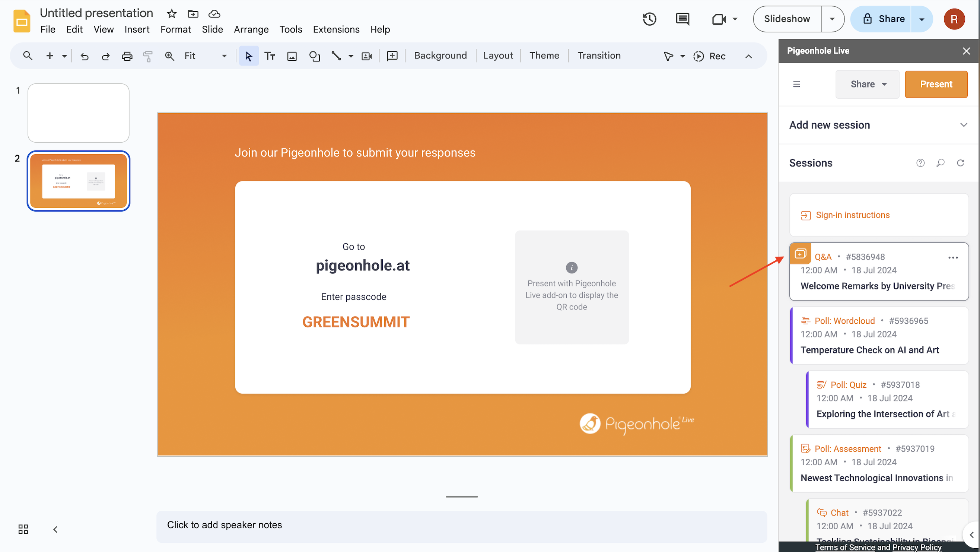
Task: Star the Untitled presentation
Action: pos(172,14)
